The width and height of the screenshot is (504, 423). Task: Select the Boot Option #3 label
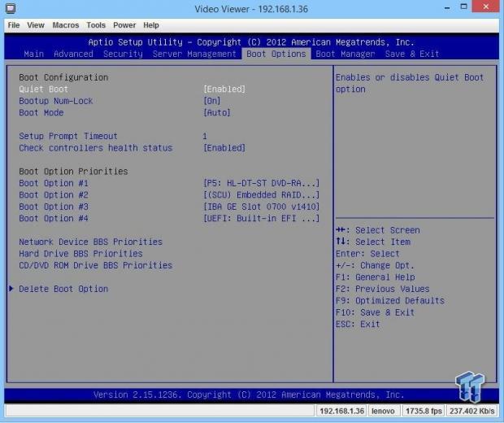(x=54, y=207)
